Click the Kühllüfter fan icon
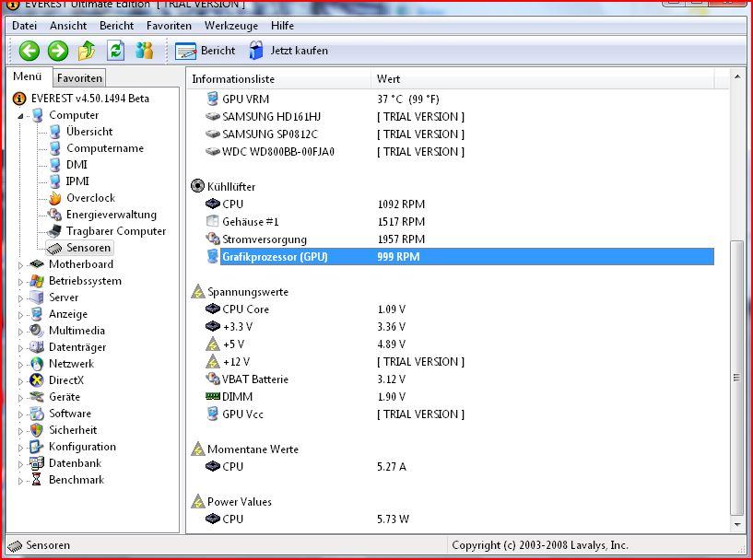This screenshot has height=560, width=753. tap(197, 186)
